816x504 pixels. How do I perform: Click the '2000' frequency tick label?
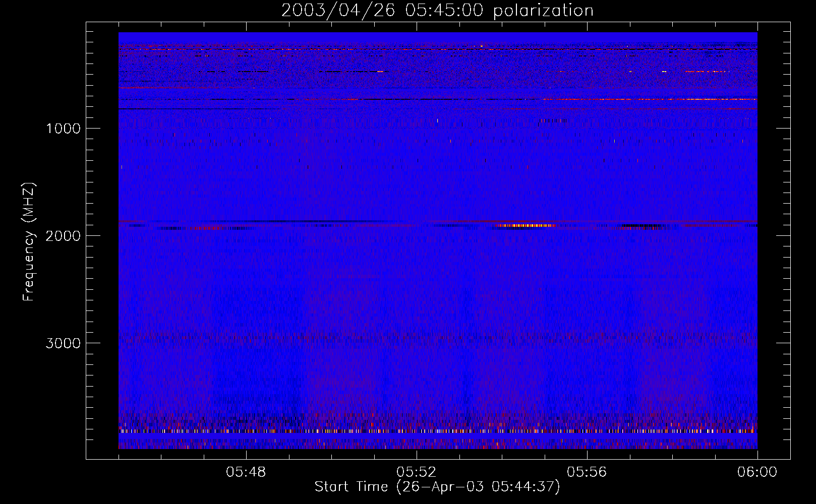point(63,236)
